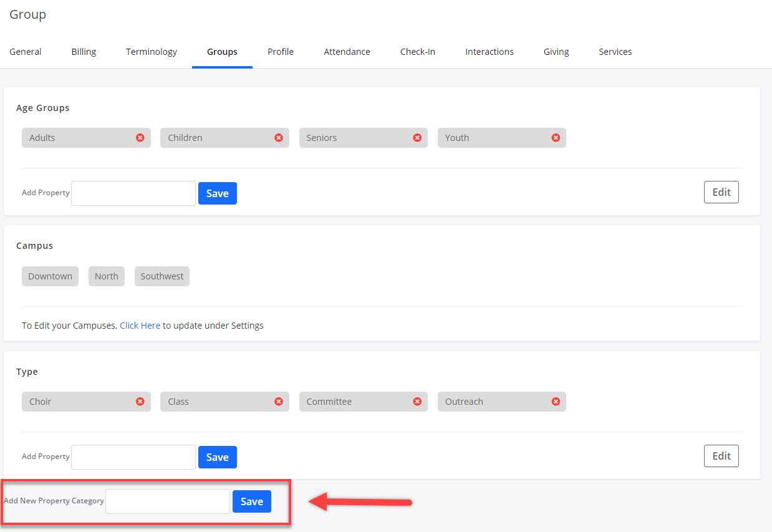Go to the Profile tab

[x=281, y=52]
